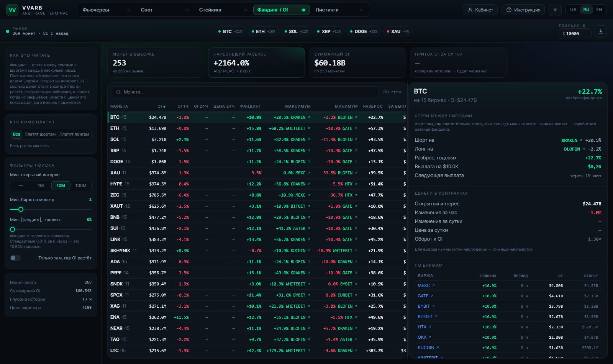
Task: Switch language to EN
Action: click(x=599, y=10)
